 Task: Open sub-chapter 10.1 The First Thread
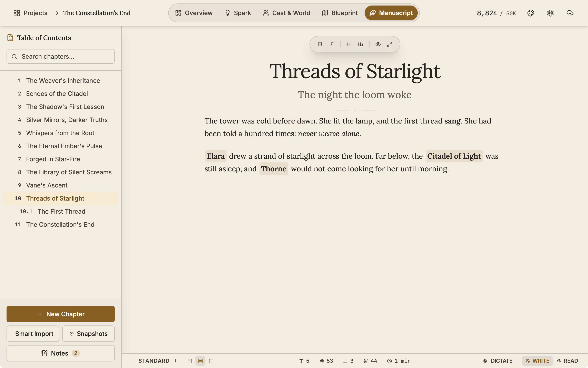point(60,212)
